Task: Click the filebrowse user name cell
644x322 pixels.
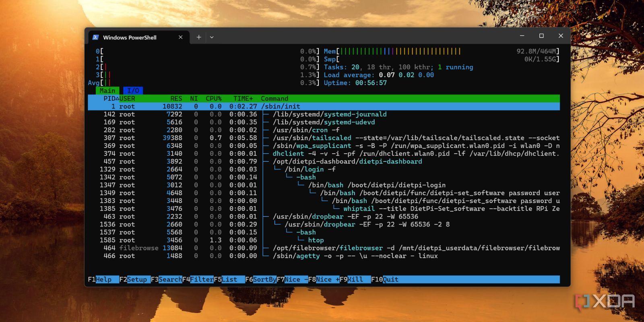Action: tap(139, 248)
